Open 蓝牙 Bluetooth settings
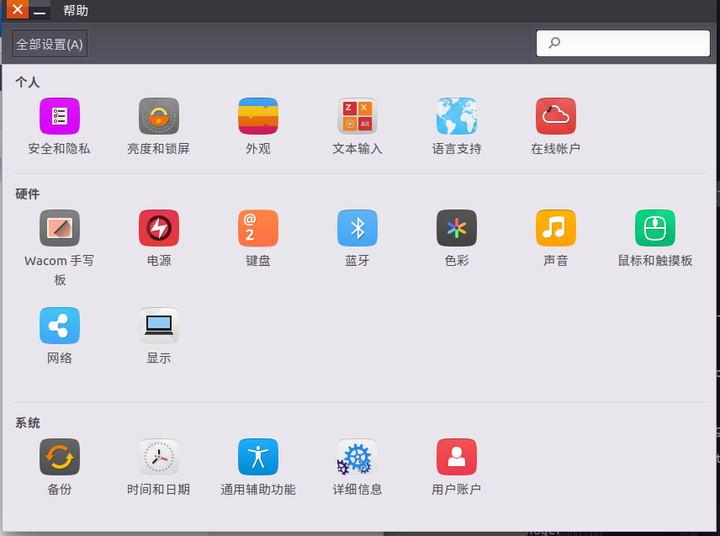The image size is (720, 536). click(357, 228)
